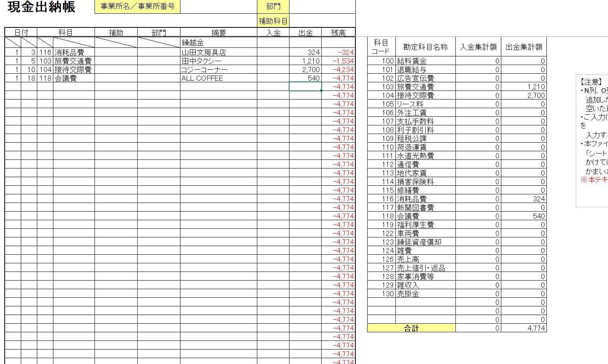Select 会議費 in the ledger row with code 118
Screen dimensions: 608x364
[74, 78]
